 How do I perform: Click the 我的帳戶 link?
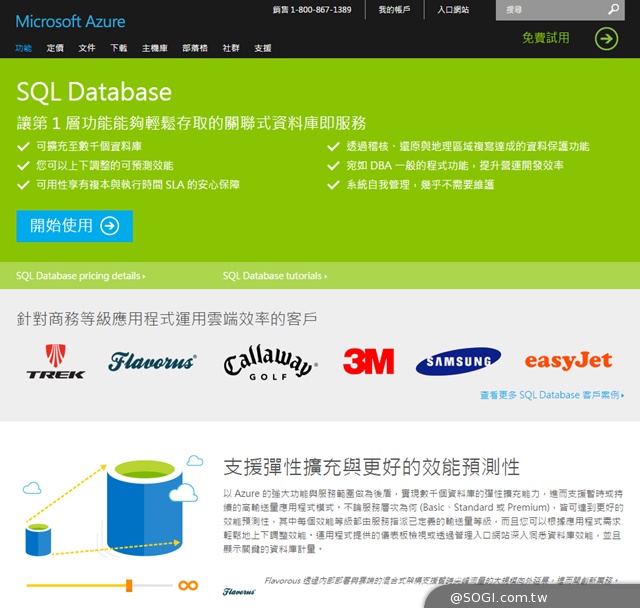tap(394, 9)
